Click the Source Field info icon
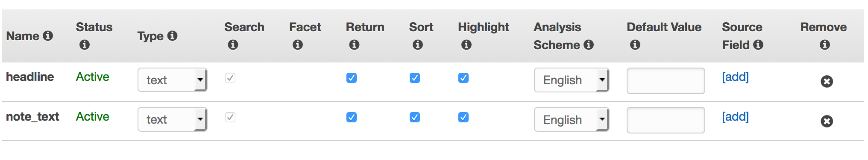Image resolution: width=868 pixels, height=160 pixels. (758, 44)
